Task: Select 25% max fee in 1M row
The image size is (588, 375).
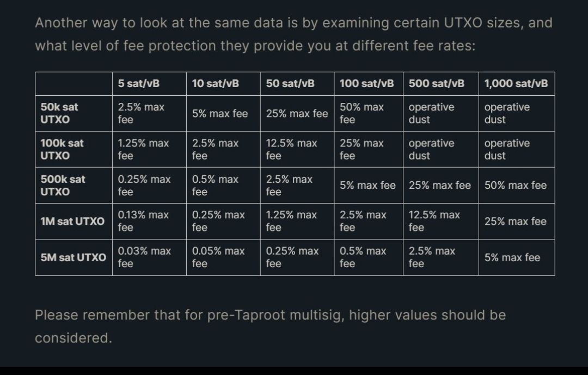Action: [x=517, y=222]
